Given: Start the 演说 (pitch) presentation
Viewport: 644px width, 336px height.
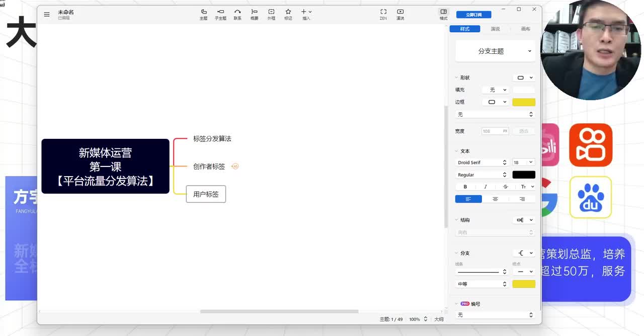Looking at the screenshot, I should coord(400,15).
